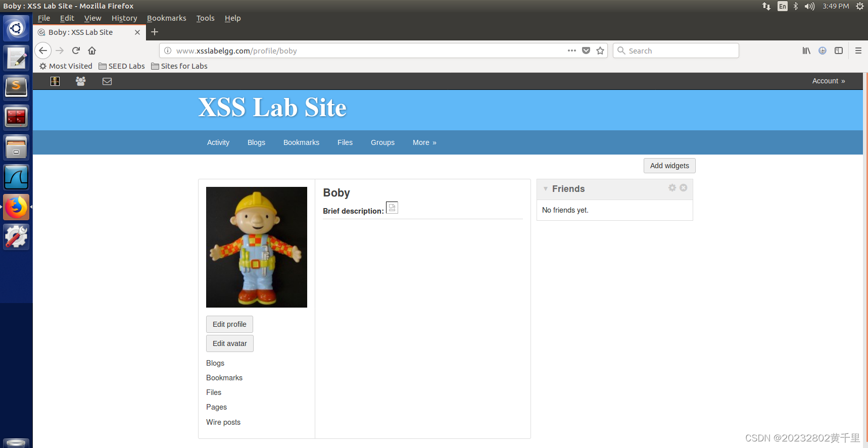Image resolution: width=868 pixels, height=448 pixels.
Task: Launch Wireshark from the dock
Action: pos(16,177)
